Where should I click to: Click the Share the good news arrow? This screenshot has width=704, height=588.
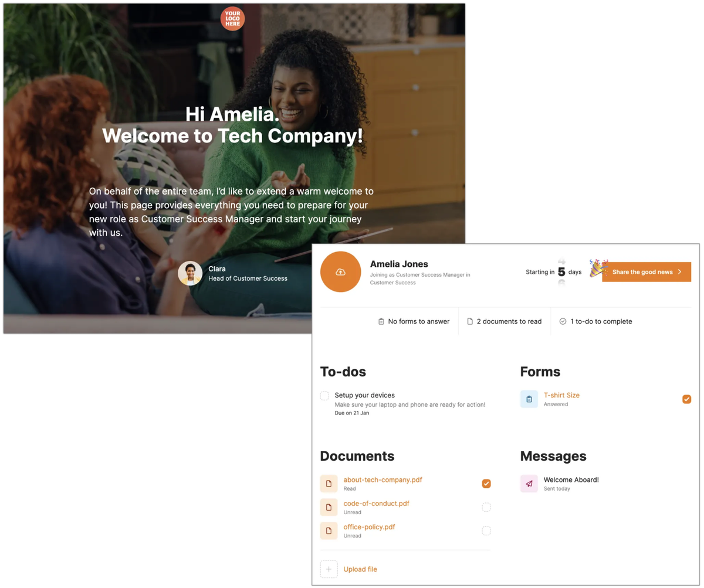click(679, 272)
